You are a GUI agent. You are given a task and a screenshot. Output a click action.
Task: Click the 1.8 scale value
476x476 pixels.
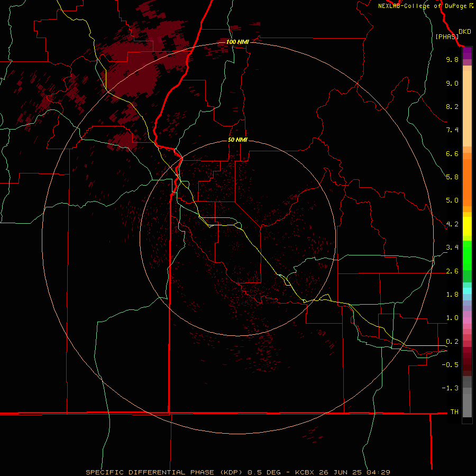click(452, 295)
